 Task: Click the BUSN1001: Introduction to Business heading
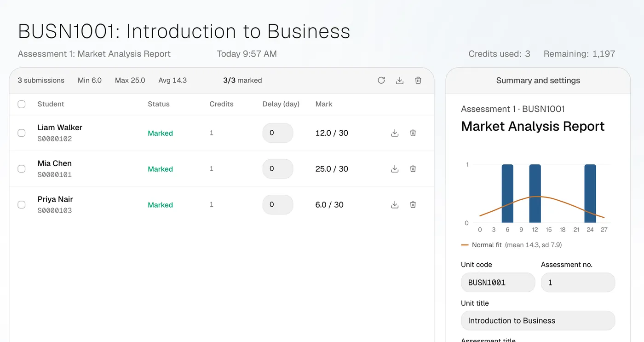pos(184,31)
